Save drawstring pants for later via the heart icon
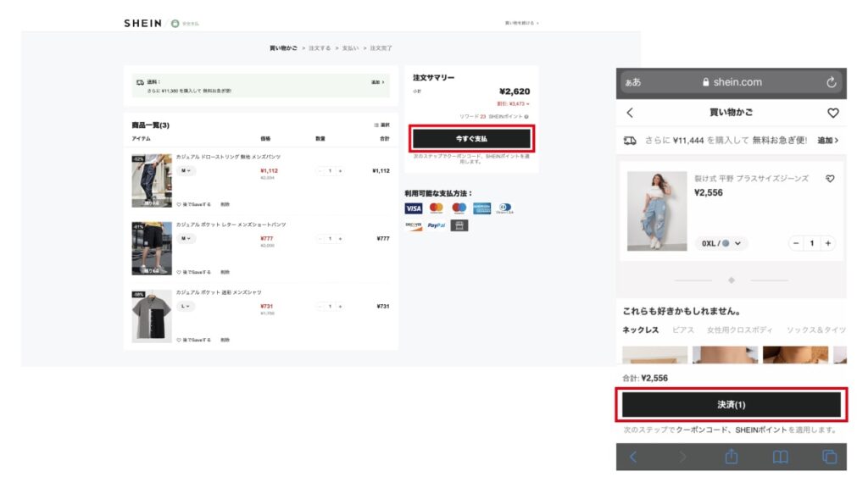The width and height of the screenshot is (868, 488). [179, 204]
